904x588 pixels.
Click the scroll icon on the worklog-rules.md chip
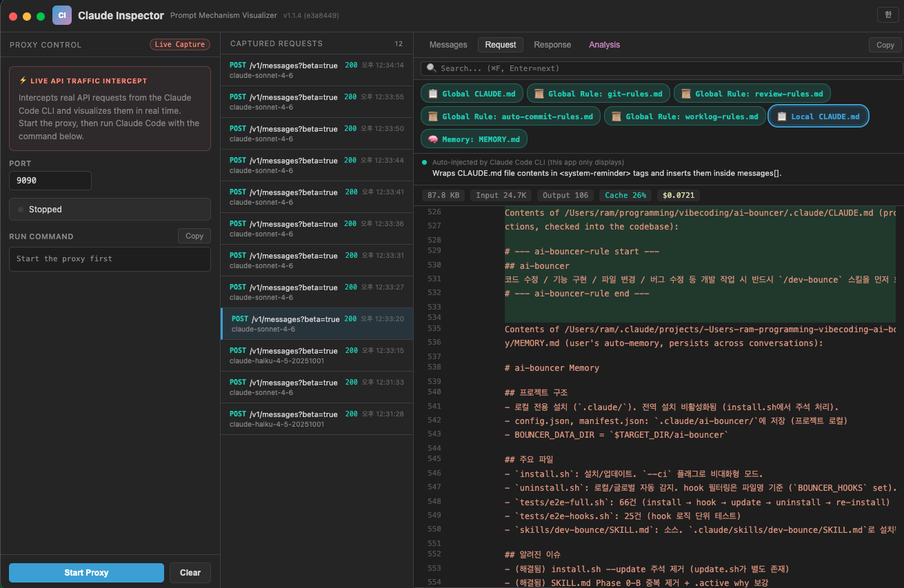tap(616, 116)
